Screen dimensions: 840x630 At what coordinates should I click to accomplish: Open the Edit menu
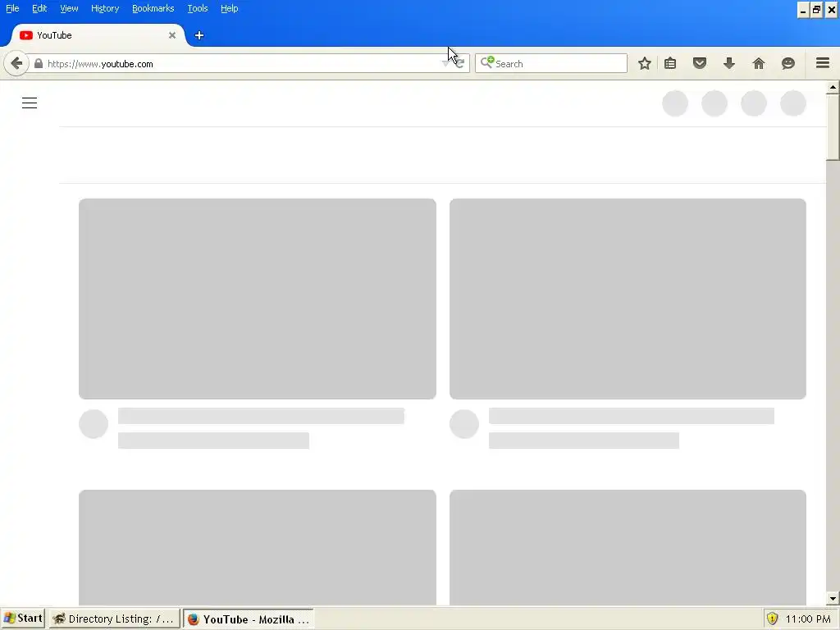(x=39, y=8)
